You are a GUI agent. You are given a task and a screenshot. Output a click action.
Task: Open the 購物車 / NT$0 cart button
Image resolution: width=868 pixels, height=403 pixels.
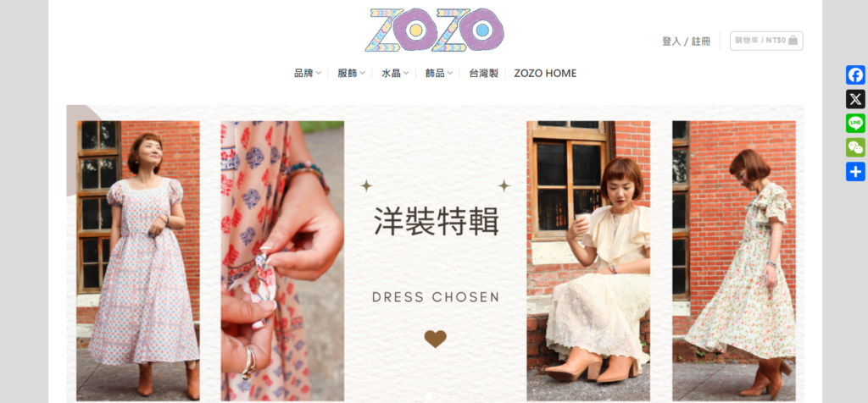(x=766, y=41)
